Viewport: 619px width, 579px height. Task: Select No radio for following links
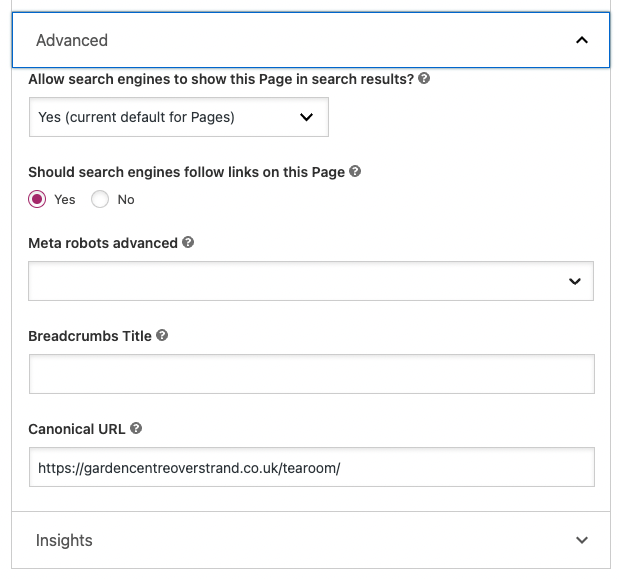(x=100, y=200)
